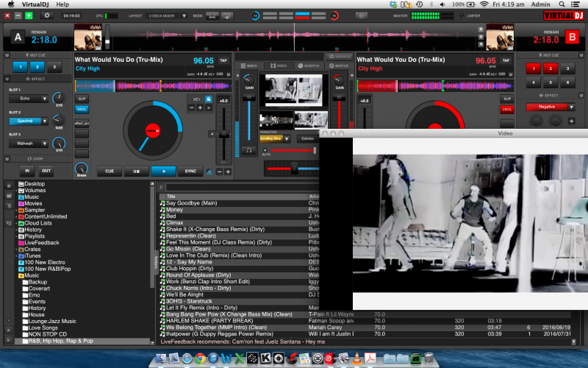Click deck A pitch bend minus button

(220, 171)
